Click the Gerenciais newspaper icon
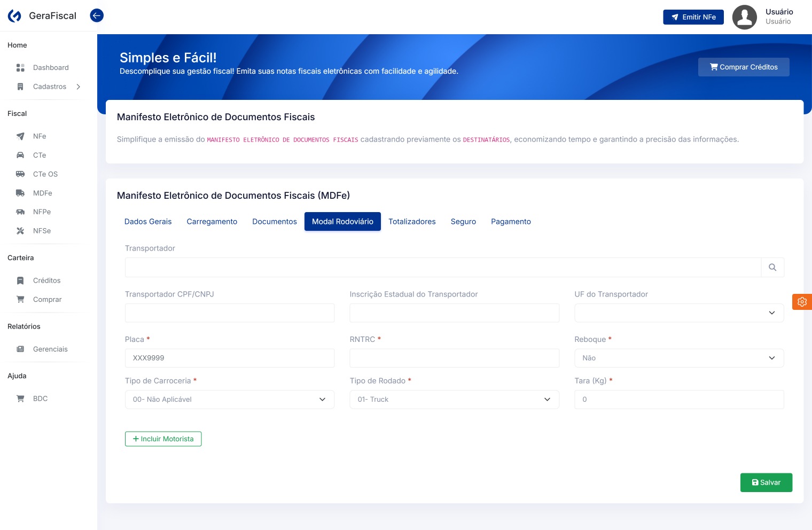The width and height of the screenshot is (812, 530). [20, 349]
